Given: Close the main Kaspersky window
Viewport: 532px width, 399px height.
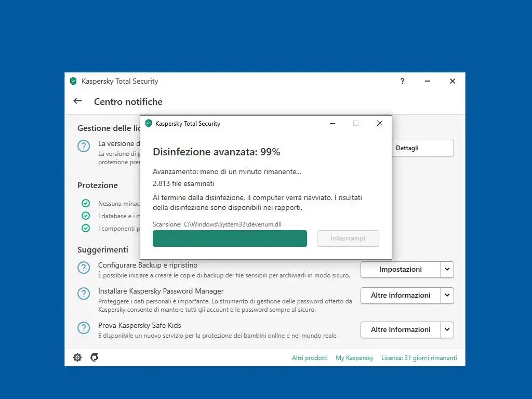Looking at the screenshot, I should (x=453, y=81).
